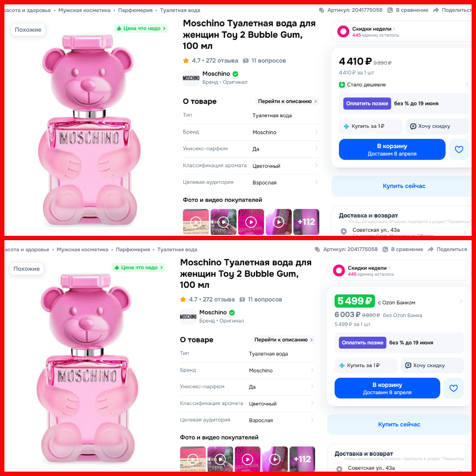Open +112 more photos thumbnail, upper listing
Viewport: 476px width, 476px height.
[x=306, y=222]
